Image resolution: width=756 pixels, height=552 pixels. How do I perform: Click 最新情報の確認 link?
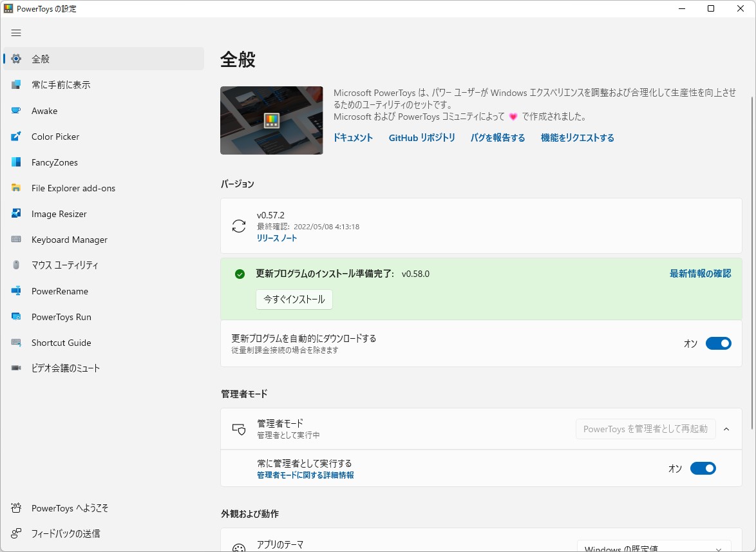[700, 274]
